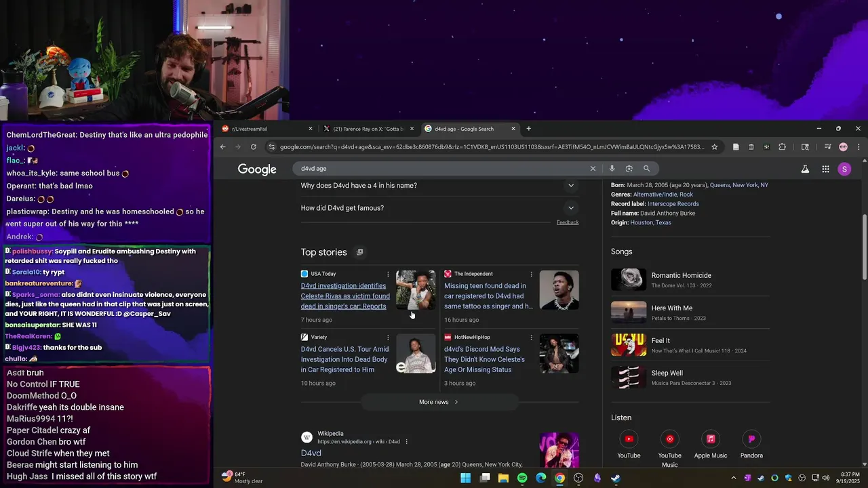
Task: Start voice search with microphone icon
Action: (x=612, y=169)
